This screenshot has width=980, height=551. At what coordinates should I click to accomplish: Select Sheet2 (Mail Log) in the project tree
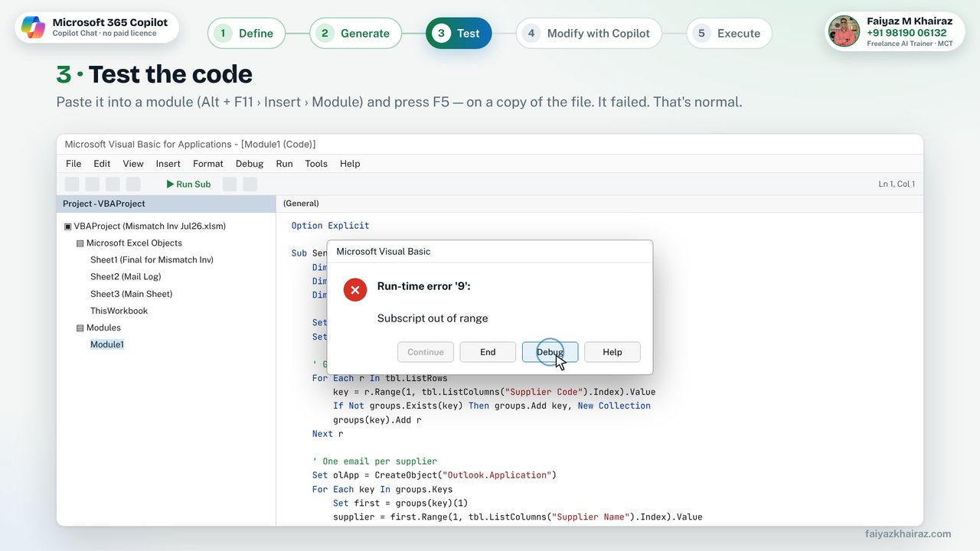pyautogui.click(x=126, y=277)
